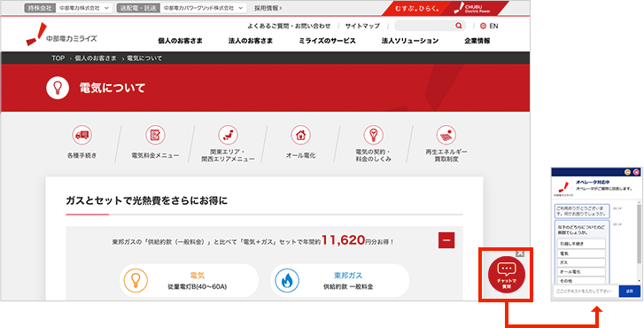The image size is (644, 328).
Task: Switch language with the EN link
Action: tap(493, 26)
